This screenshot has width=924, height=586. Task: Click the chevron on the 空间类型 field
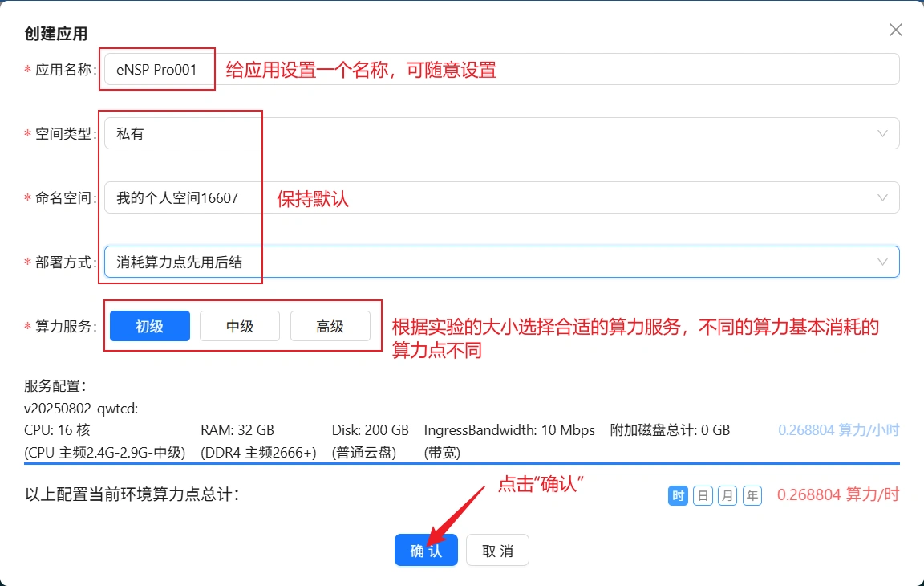click(882, 133)
